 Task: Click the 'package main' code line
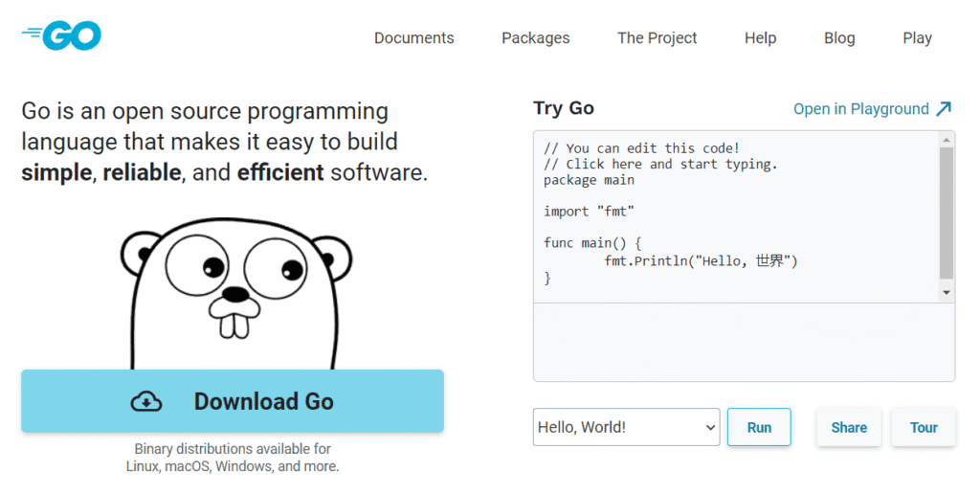[x=589, y=180]
